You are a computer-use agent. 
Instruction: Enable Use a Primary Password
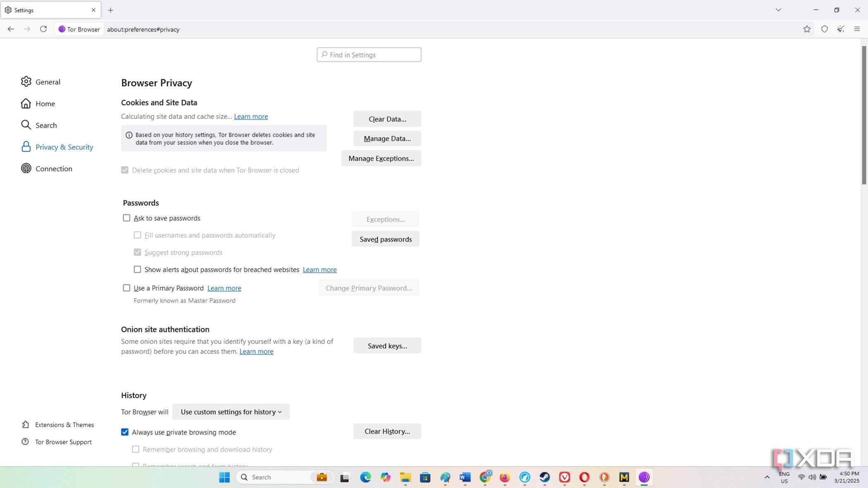click(x=126, y=288)
